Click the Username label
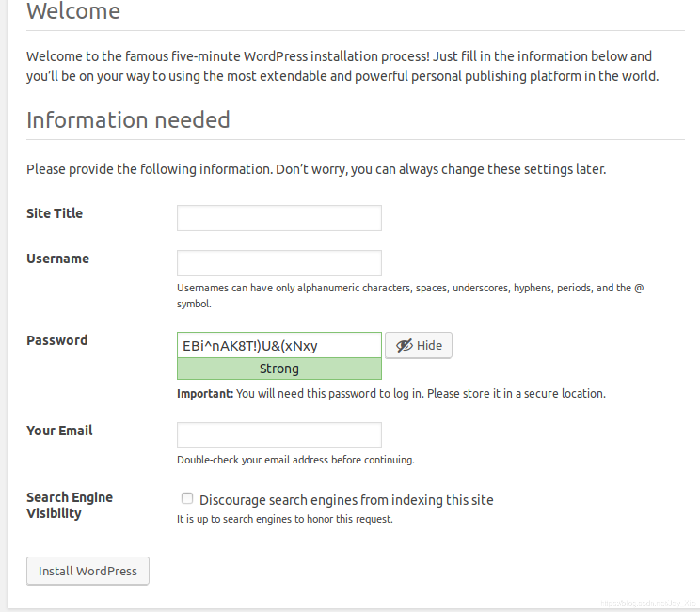 point(58,259)
